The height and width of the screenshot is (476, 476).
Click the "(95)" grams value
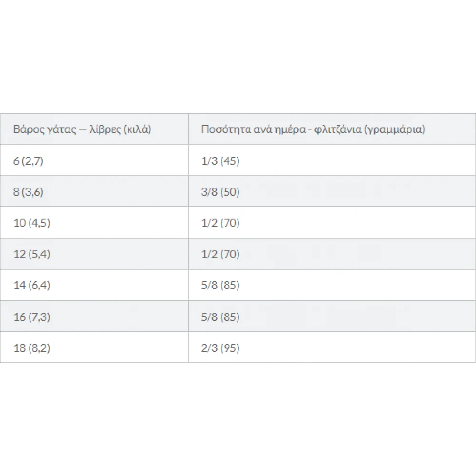(x=230, y=348)
